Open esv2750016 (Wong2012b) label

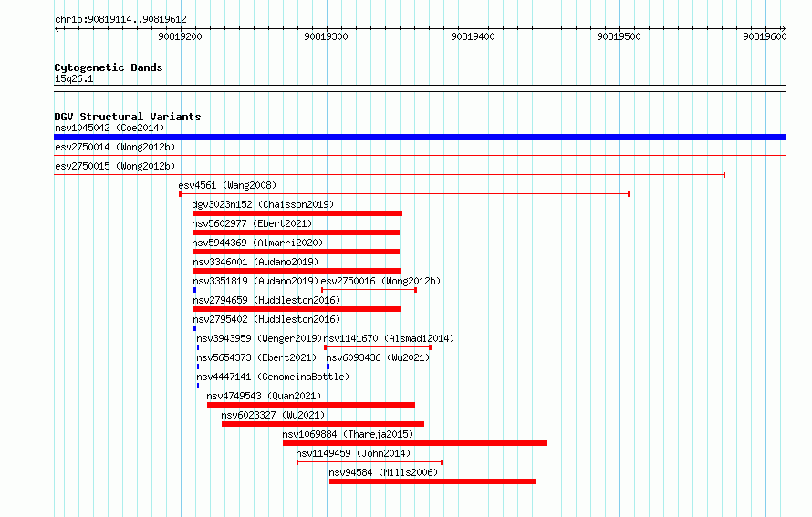pos(380,281)
